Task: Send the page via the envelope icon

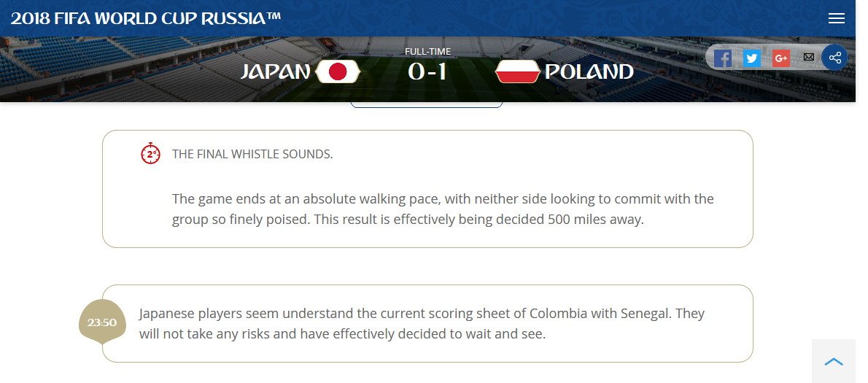Action: [x=809, y=57]
